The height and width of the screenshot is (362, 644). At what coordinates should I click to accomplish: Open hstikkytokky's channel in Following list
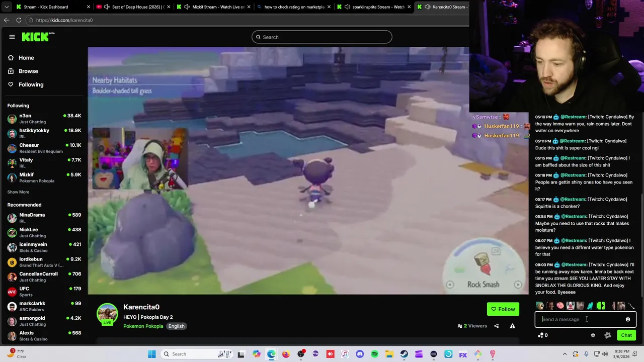tap(44, 133)
